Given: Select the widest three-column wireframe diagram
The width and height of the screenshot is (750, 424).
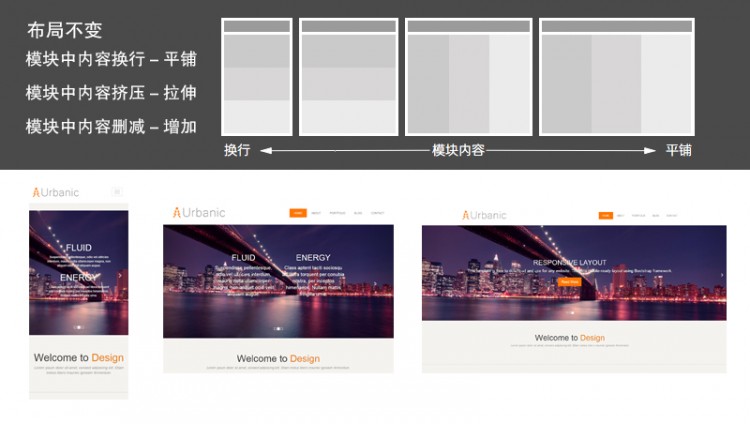Looking at the screenshot, I should click(617, 77).
